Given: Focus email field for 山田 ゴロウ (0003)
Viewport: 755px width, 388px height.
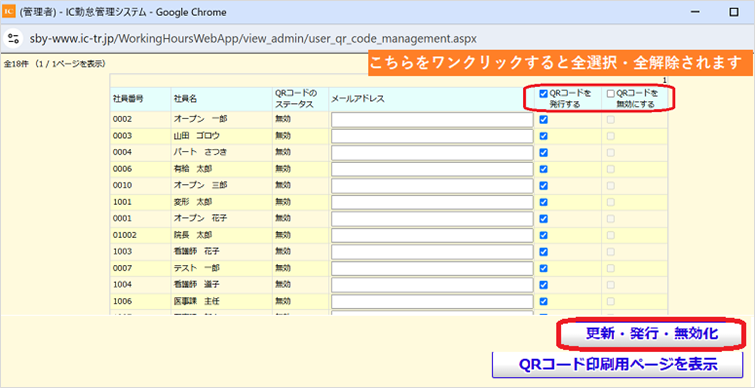Looking at the screenshot, I should pos(432,136).
